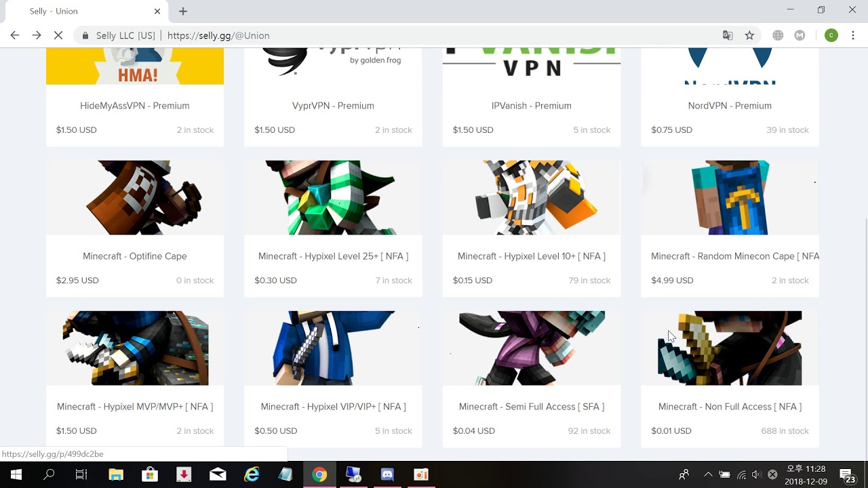Open NordVPN - Premium product

pyautogui.click(x=730, y=106)
